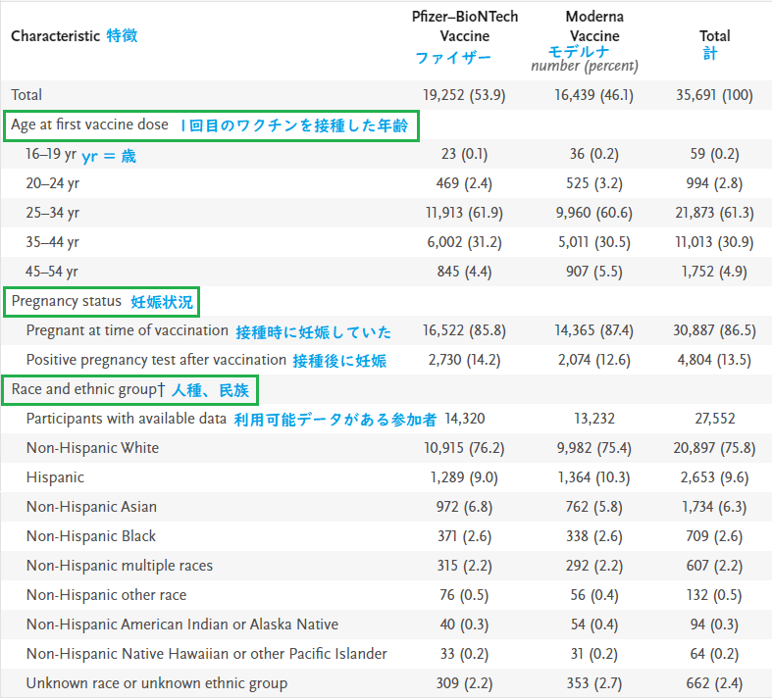Click the 'Pregnancy status' section heading
This screenshot has width=772, height=700.
tap(66, 301)
